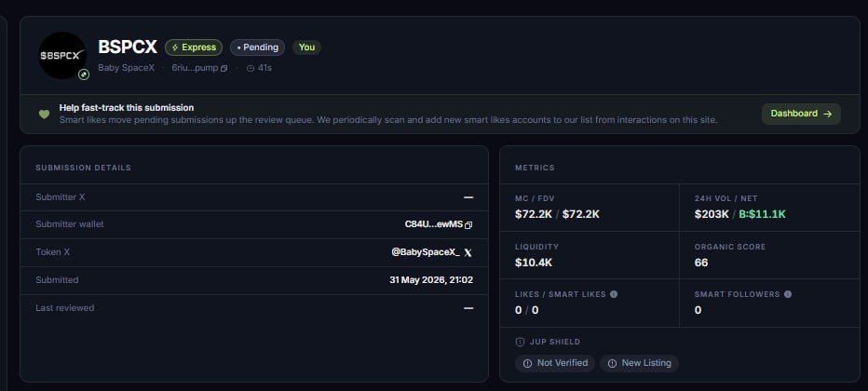Click the Baby SpaceX subtitle text
This screenshot has width=868, height=391.
[x=127, y=69]
